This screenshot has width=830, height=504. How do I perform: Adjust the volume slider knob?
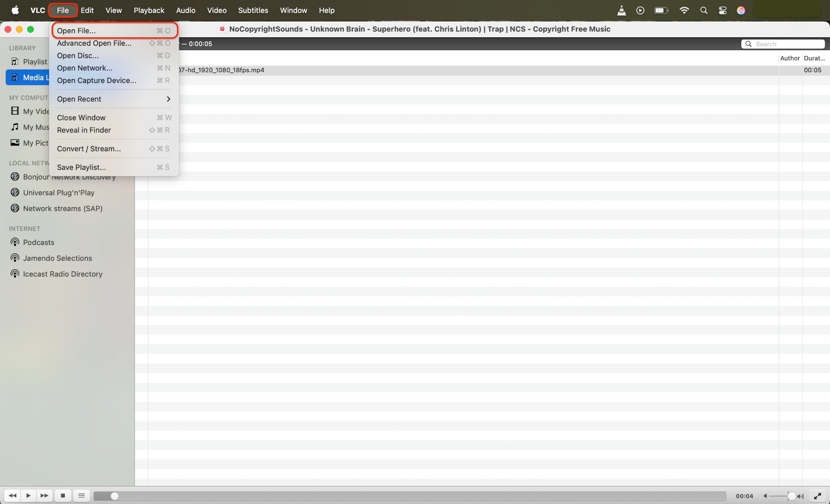click(x=791, y=496)
